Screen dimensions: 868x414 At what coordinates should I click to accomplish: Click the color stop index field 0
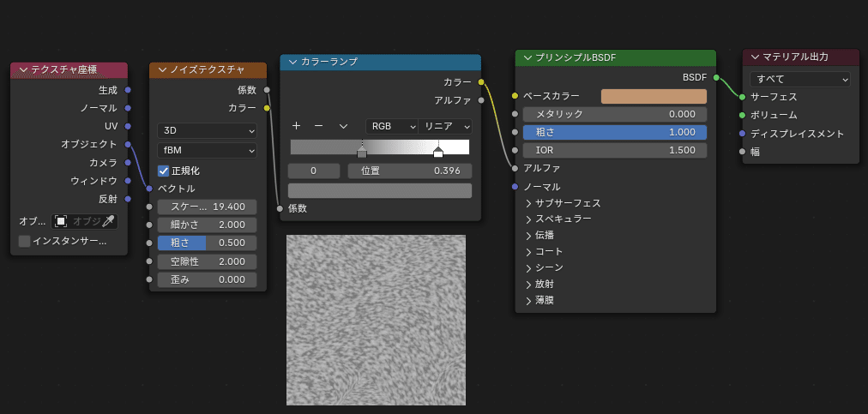point(314,171)
